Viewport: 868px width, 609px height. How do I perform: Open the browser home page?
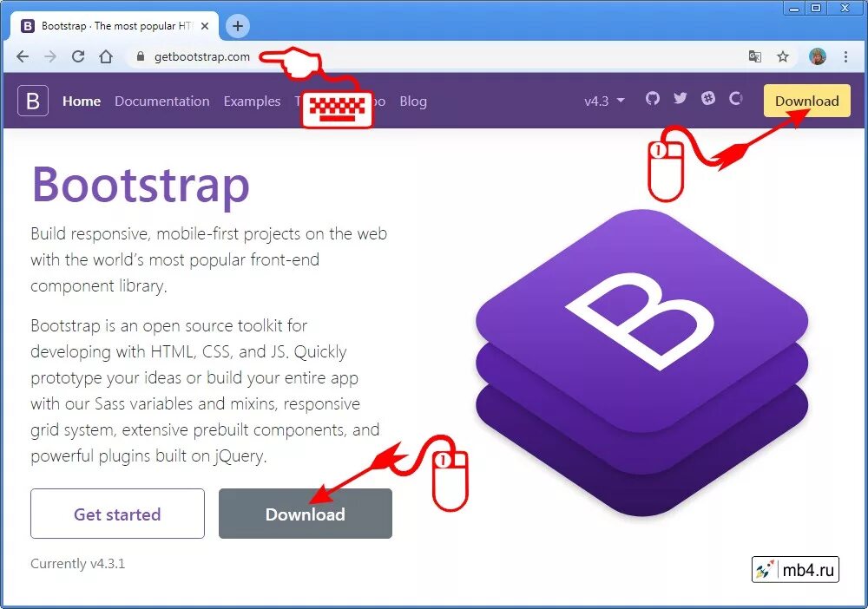106,56
